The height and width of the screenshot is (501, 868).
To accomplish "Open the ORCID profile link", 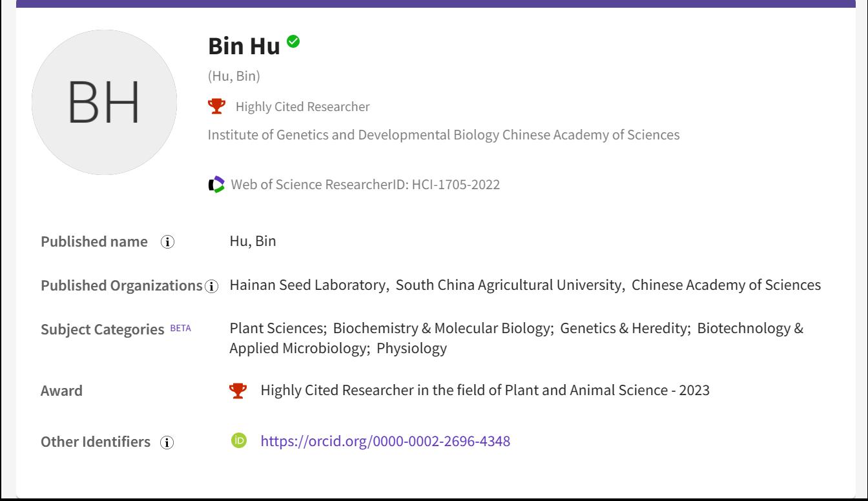I will 385,441.
